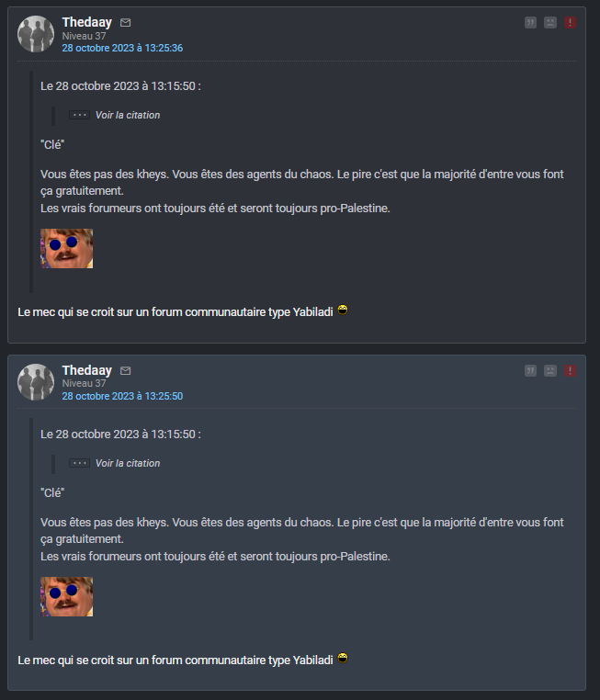The image size is (600, 700).
Task: Click Thedaay's avatar in the first post
Action: pyautogui.click(x=37, y=34)
